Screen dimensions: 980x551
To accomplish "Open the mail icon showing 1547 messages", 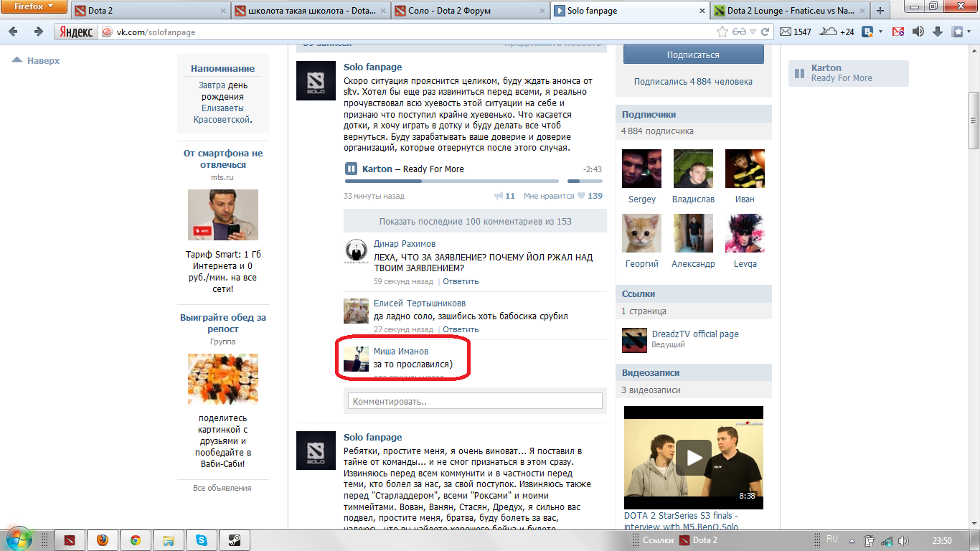I will (x=796, y=32).
